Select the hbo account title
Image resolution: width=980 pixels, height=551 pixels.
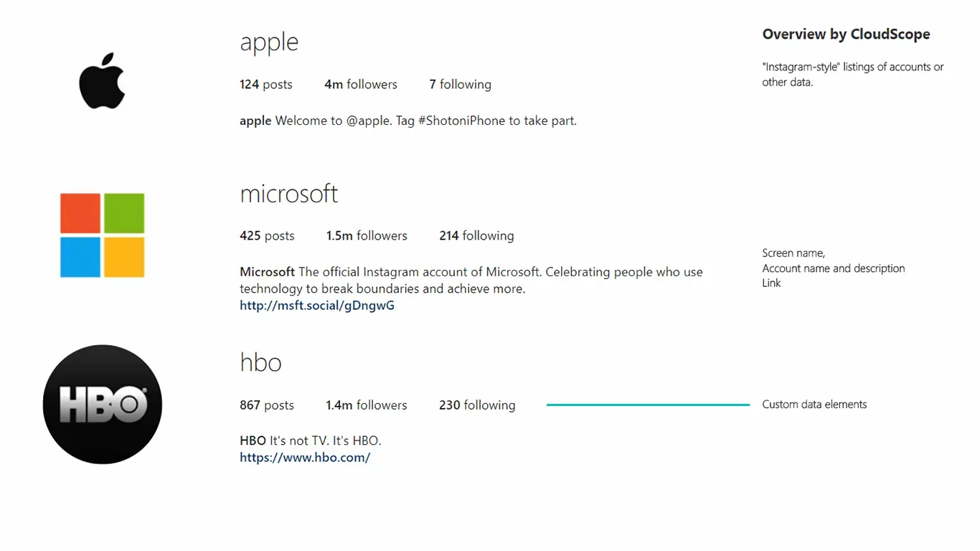click(x=260, y=362)
